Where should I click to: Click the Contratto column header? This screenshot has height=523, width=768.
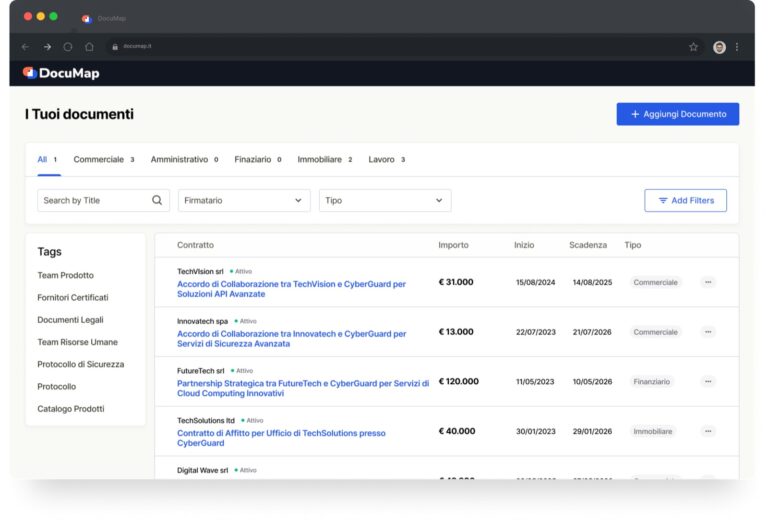tap(195, 245)
